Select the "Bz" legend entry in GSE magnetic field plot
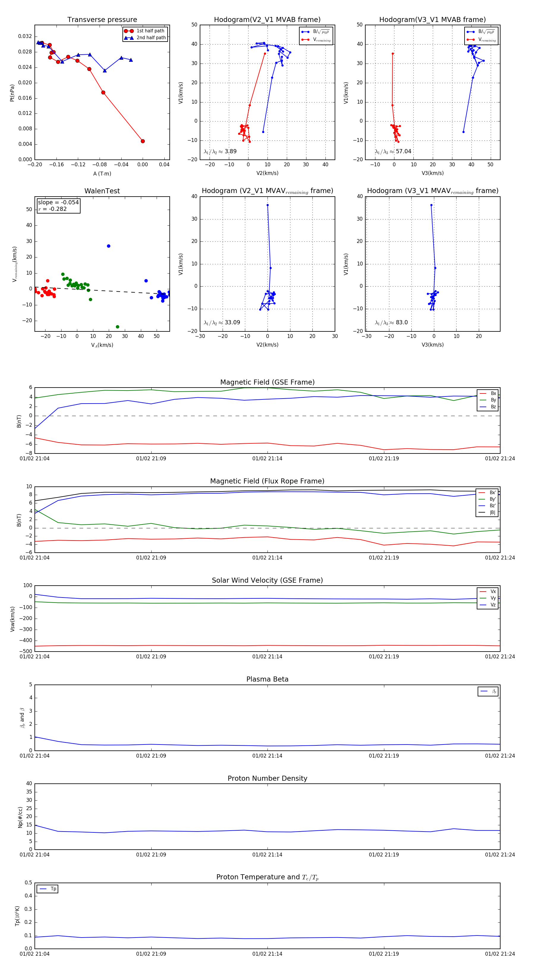The height and width of the screenshot is (980, 535). (x=488, y=407)
